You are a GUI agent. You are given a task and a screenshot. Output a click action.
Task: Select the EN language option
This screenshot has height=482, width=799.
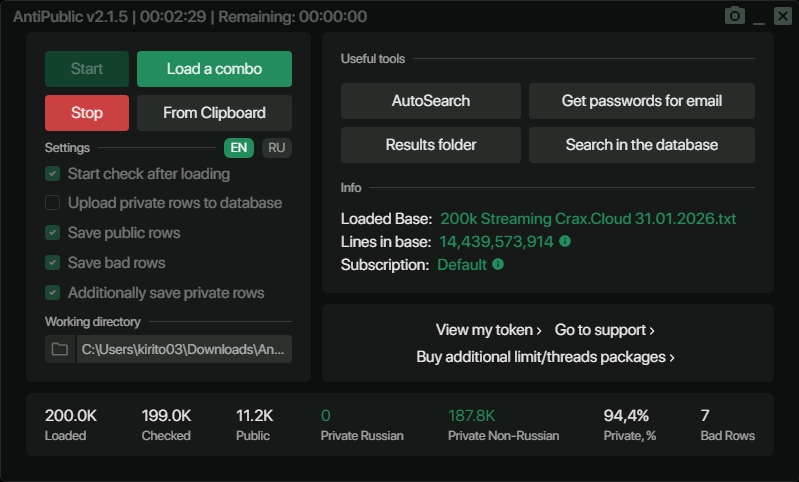(x=239, y=148)
